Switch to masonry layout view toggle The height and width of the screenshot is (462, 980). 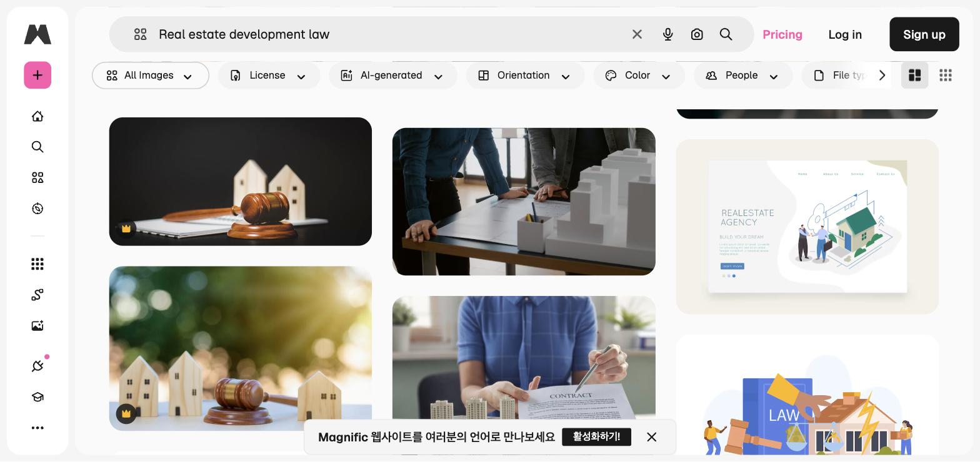pos(914,75)
